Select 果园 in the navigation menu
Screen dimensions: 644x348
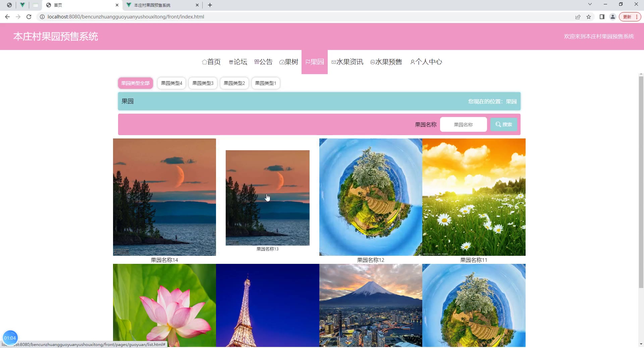coord(315,62)
